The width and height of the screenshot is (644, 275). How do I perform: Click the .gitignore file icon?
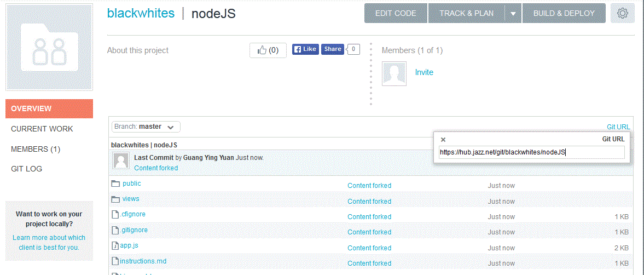click(x=115, y=230)
